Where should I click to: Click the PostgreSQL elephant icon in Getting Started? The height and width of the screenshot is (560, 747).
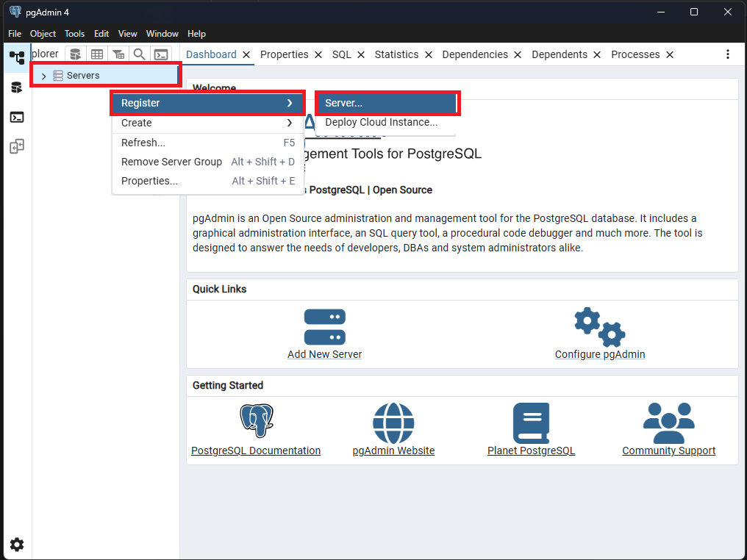coord(257,420)
